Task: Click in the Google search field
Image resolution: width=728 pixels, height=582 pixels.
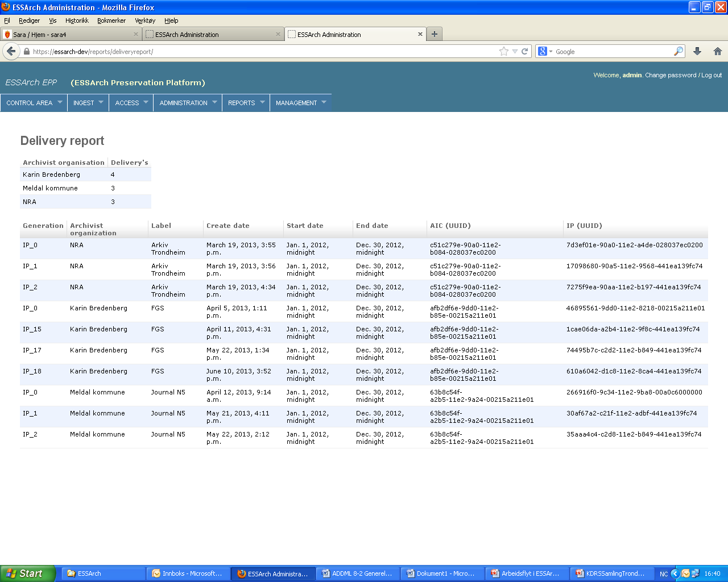Action: pos(613,51)
